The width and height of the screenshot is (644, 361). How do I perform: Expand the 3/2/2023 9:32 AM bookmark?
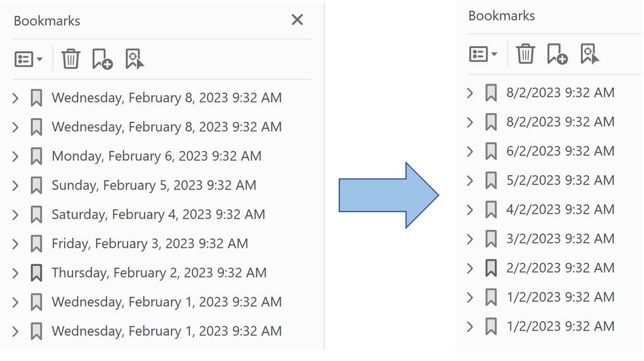[470, 239]
